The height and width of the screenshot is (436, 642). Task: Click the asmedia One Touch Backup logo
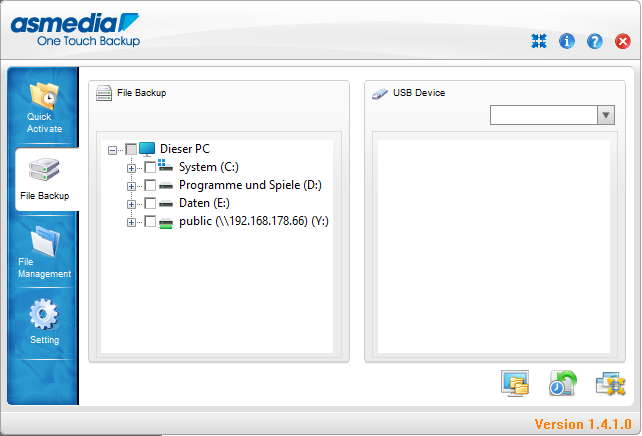tap(75, 30)
